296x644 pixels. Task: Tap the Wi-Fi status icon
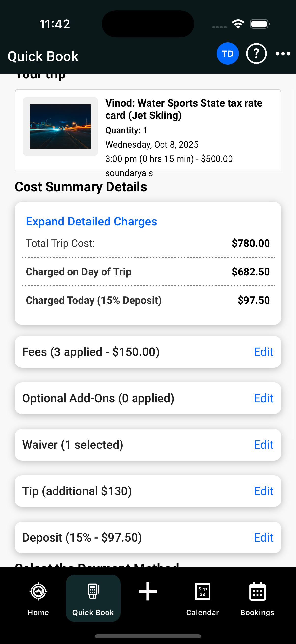coord(238,24)
